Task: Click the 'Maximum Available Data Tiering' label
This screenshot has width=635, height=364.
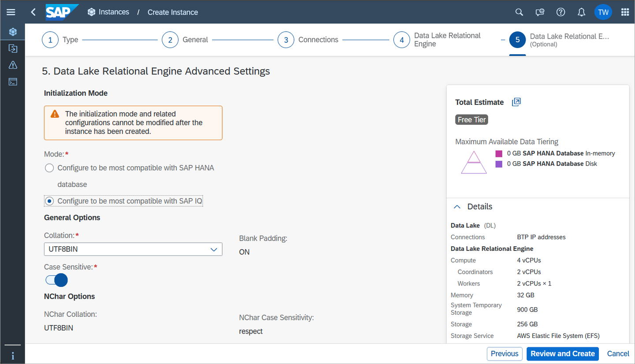Action: point(507,142)
